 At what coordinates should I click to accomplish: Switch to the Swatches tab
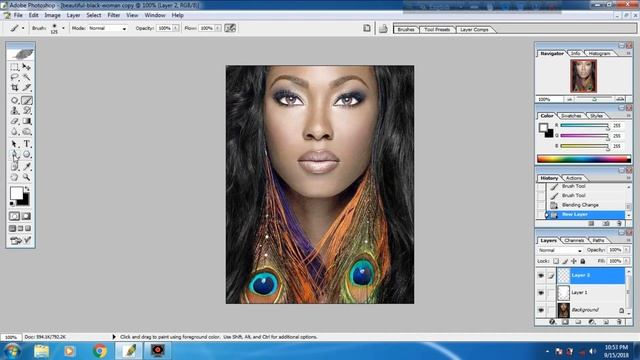[x=571, y=116]
